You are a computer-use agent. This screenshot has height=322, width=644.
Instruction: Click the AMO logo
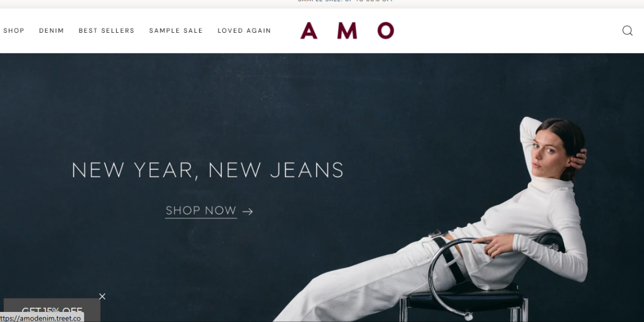347,31
